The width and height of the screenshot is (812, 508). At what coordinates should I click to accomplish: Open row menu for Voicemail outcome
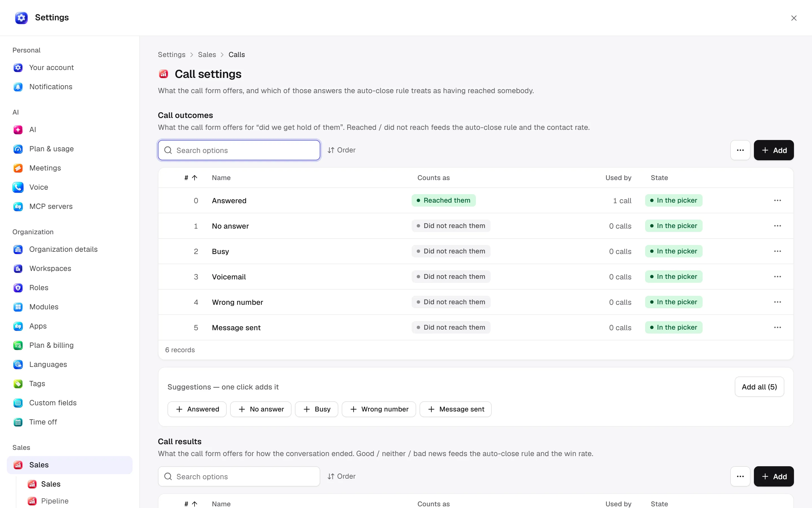[x=777, y=277]
